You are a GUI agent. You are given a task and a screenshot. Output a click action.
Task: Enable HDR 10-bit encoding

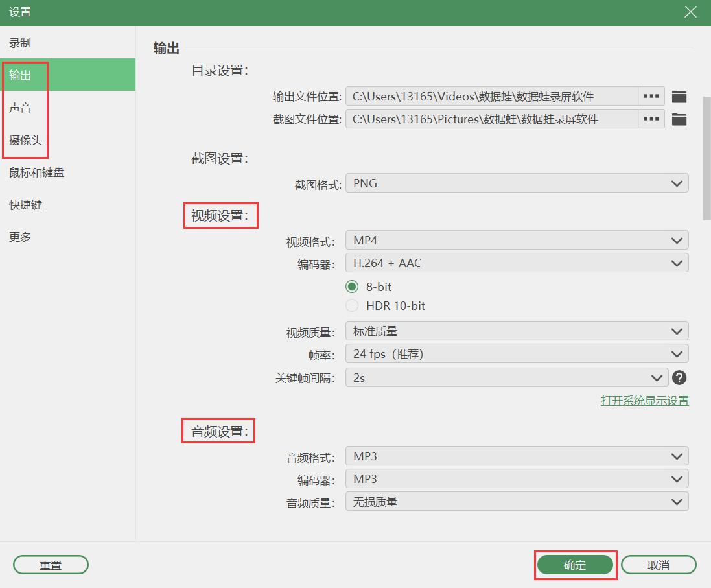tap(352, 305)
